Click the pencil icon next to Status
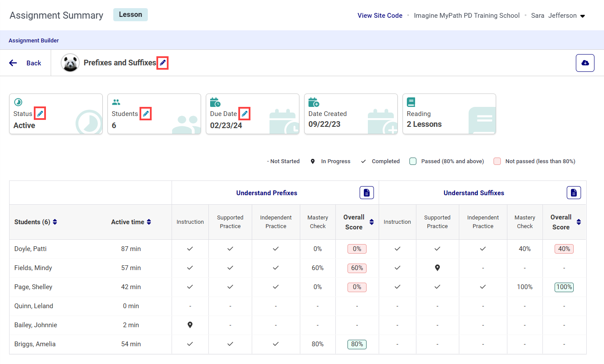Image resolution: width=604 pixels, height=364 pixels. click(x=40, y=114)
